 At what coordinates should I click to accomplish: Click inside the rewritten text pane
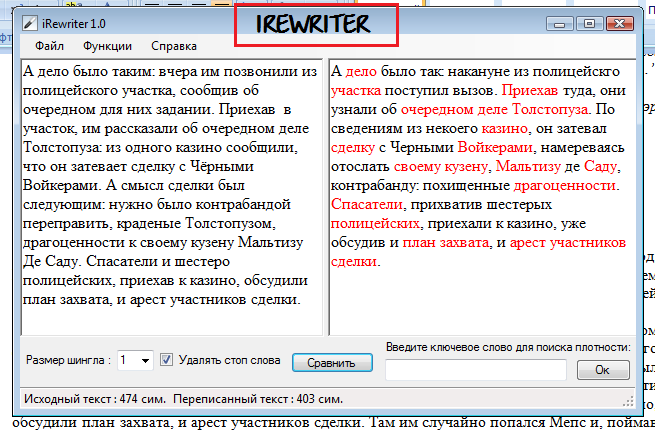[x=482, y=197]
